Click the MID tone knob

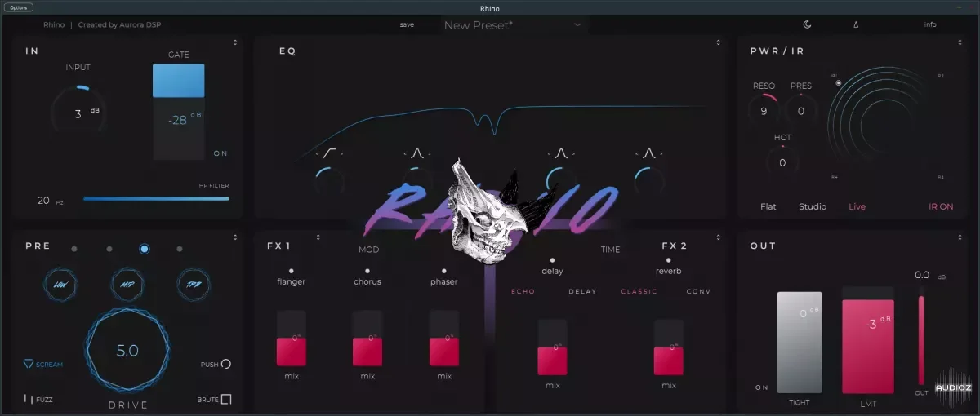[x=127, y=285]
